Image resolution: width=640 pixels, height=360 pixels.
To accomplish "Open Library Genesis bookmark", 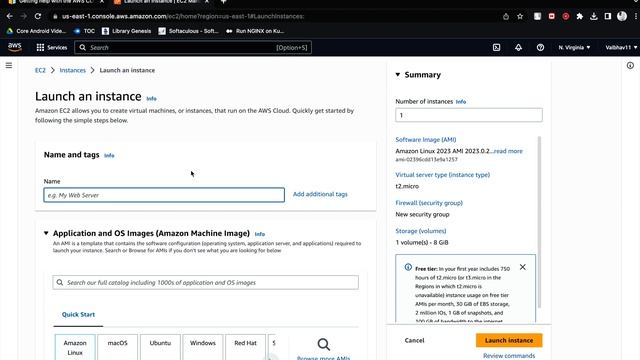I will coord(127,31).
